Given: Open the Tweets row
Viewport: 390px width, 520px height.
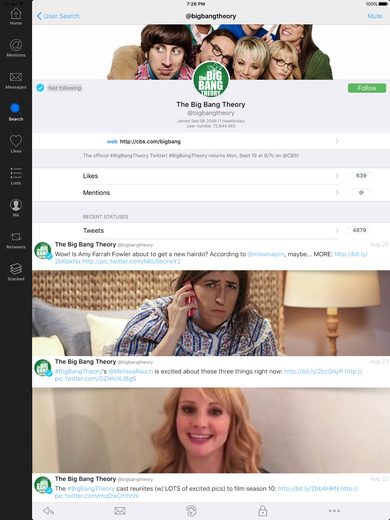Looking at the screenshot, I should coord(211,230).
